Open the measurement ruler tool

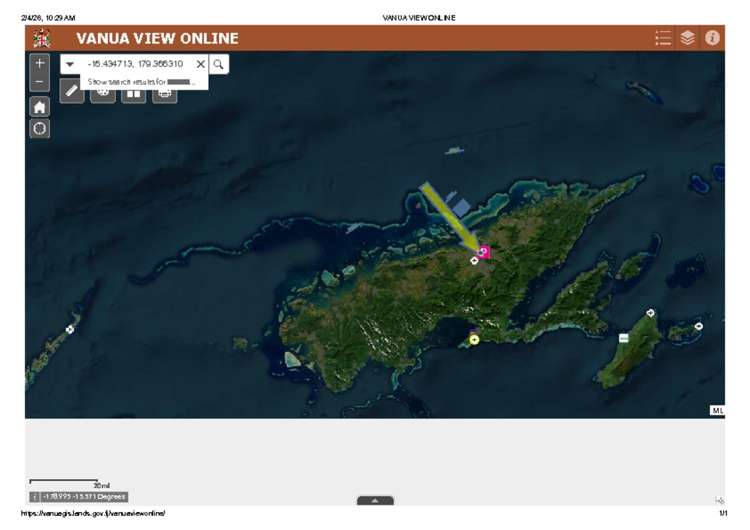(72, 91)
